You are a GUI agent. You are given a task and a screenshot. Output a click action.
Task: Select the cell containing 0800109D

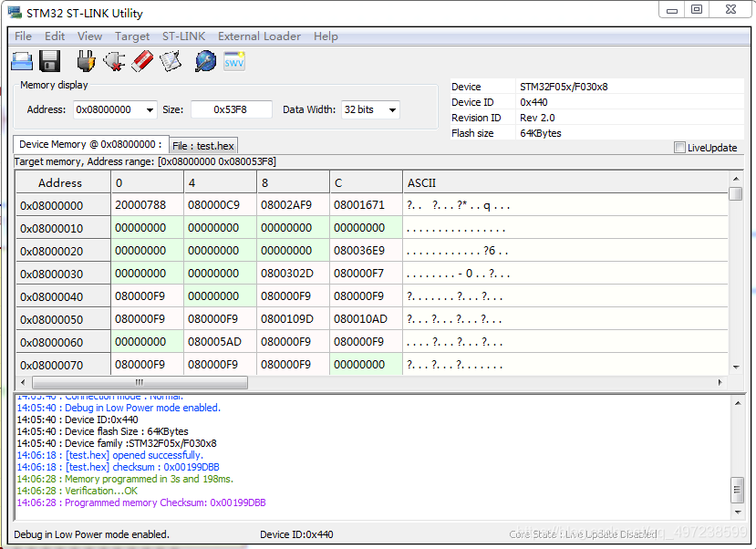click(x=293, y=319)
